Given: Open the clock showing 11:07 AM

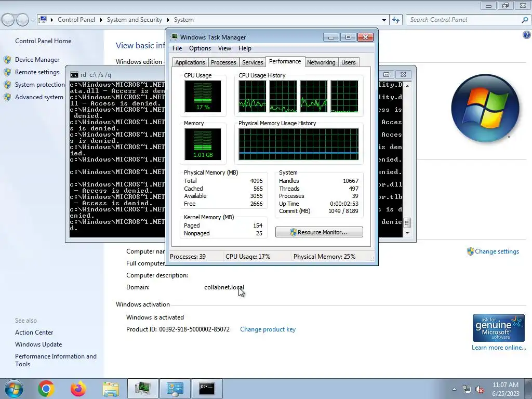Looking at the screenshot, I should coord(506,389).
